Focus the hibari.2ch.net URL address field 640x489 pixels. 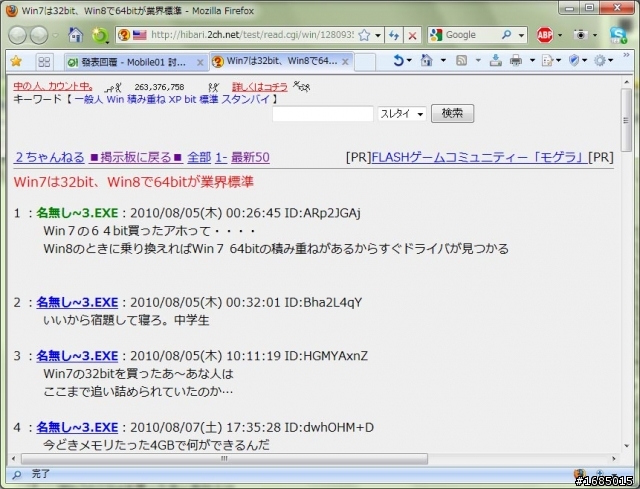coord(252,35)
